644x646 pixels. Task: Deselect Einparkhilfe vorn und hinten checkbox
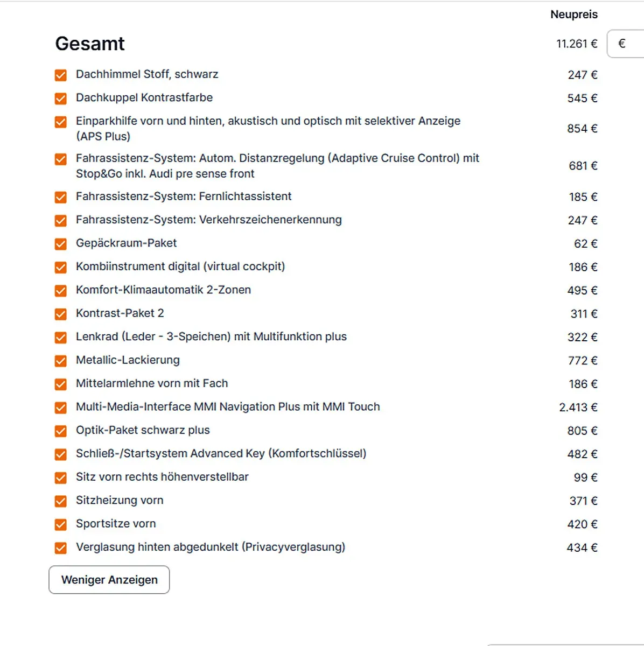click(61, 122)
